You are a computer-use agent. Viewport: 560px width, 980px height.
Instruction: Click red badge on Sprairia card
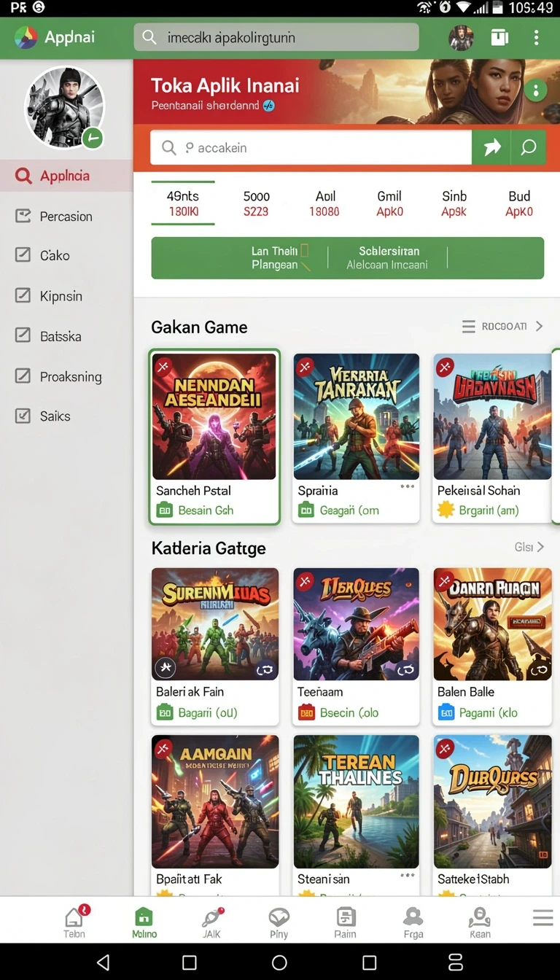305,366
